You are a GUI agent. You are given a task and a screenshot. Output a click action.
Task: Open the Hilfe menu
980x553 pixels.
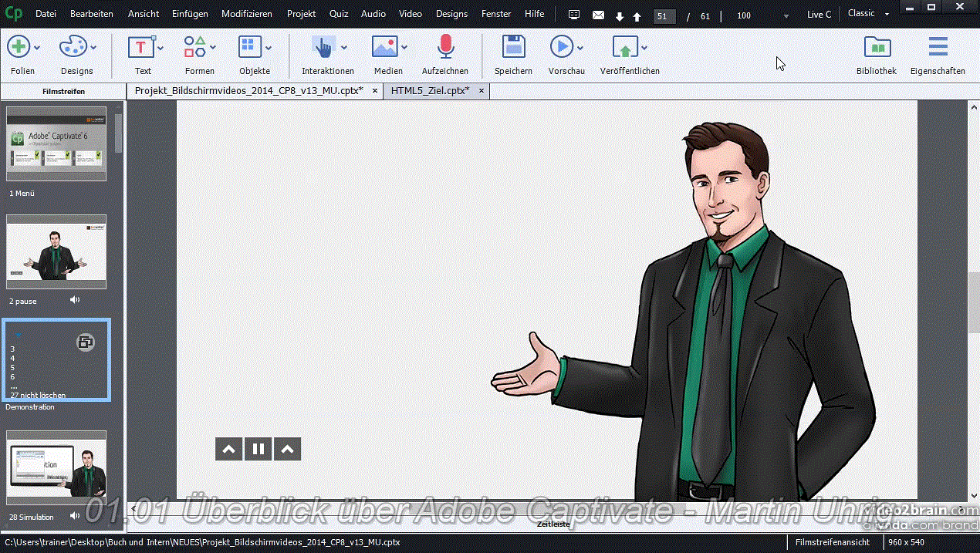[x=534, y=14]
